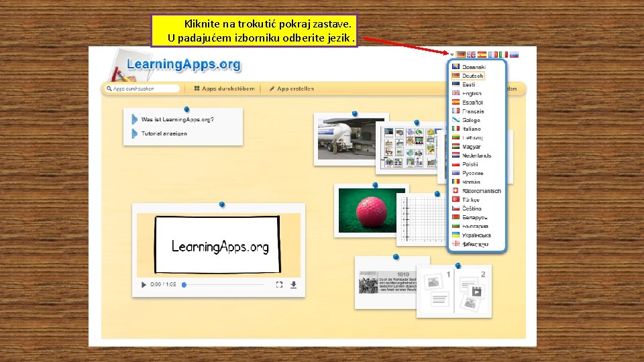Choose Polski from the language list
Viewport: 644px width, 362px height.
pos(465,164)
